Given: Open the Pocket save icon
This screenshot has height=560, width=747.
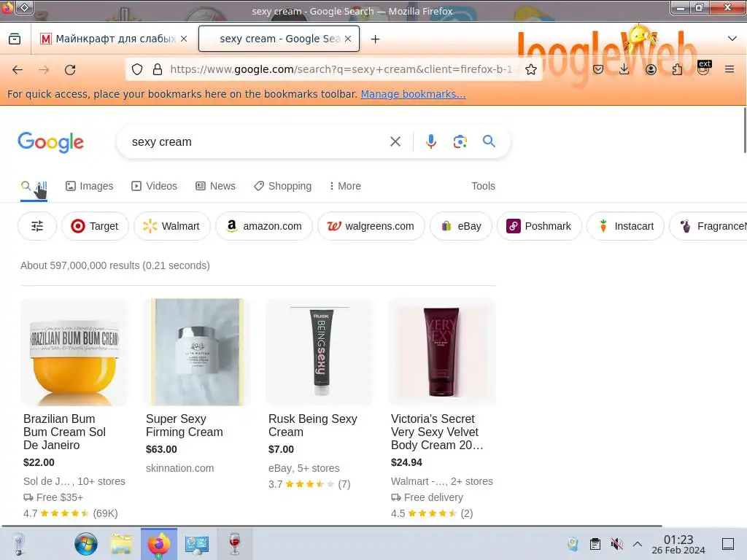Looking at the screenshot, I should pyautogui.click(x=598, y=69).
